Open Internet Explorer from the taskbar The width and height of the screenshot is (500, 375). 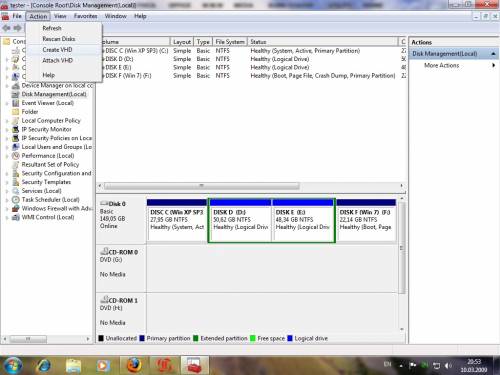[x=44, y=366]
